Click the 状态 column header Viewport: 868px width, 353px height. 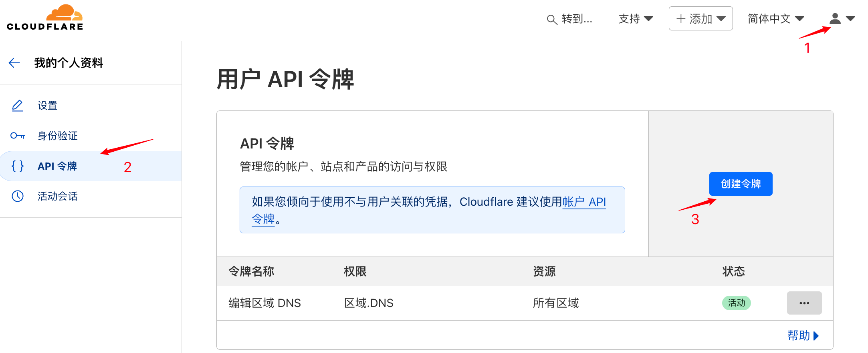tap(734, 271)
